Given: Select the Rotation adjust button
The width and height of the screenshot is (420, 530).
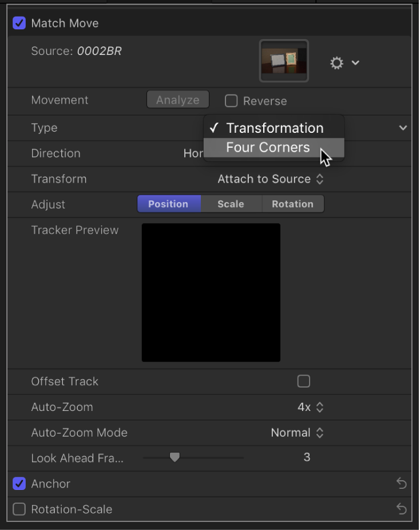Looking at the screenshot, I should click(292, 204).
